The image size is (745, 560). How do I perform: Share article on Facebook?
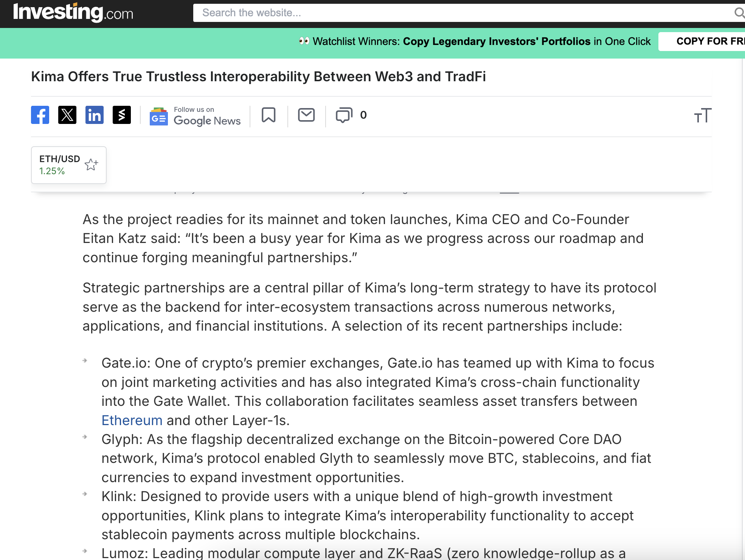pyautogui.click(x=40, y=115)
